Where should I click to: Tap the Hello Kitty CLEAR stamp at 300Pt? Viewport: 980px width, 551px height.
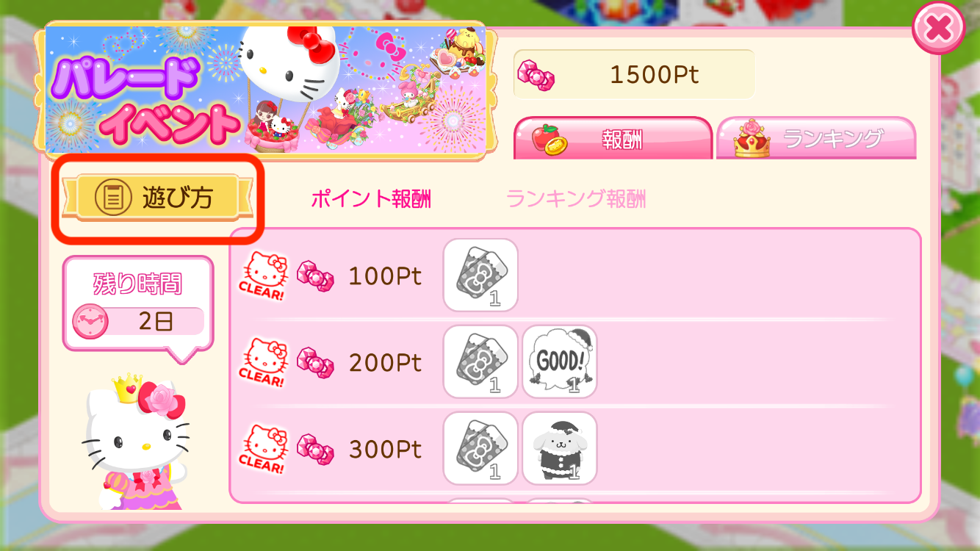pyautogui.click(x=264, y=450)
